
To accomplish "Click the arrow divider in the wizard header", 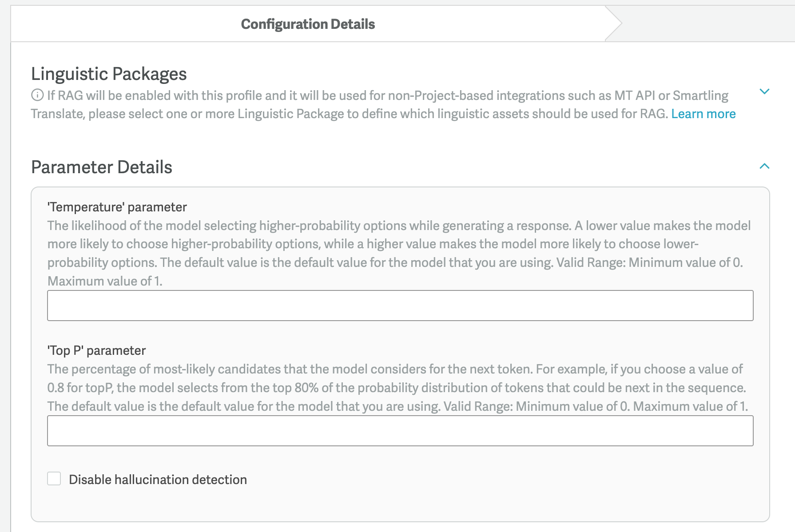I will (614, 24).
